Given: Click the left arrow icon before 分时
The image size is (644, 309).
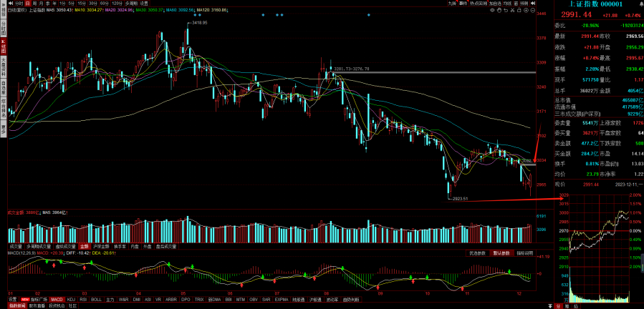Looking at the screenshot, I should [x=10, y=4].
